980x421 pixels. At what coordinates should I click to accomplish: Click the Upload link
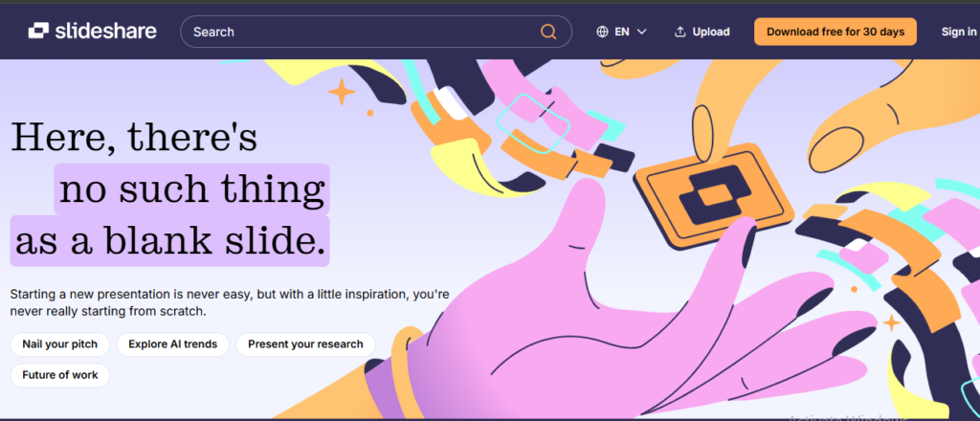(702, 32)
